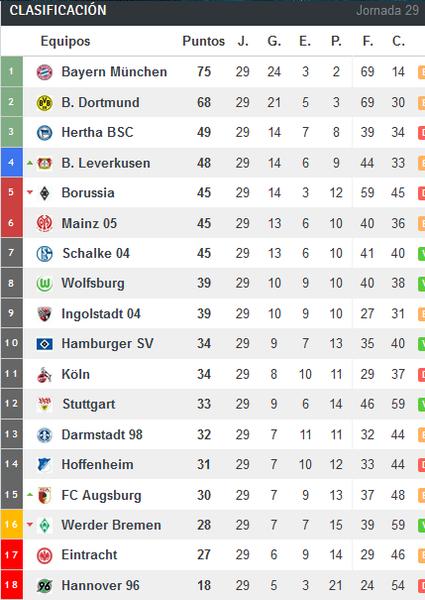The height and width of the screenshot is (600, 425).
Task: Click the Köln goat crest icon
Action: tap(44, 375)
